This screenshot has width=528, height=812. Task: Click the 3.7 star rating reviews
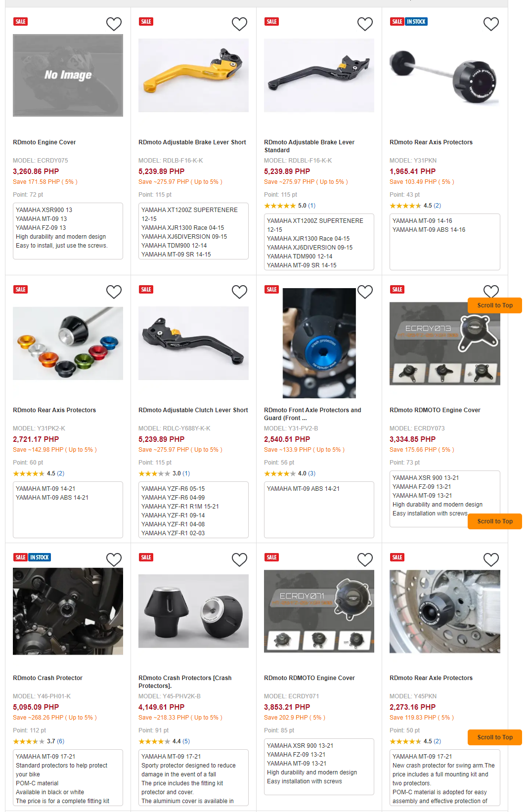tap(39, 741)
